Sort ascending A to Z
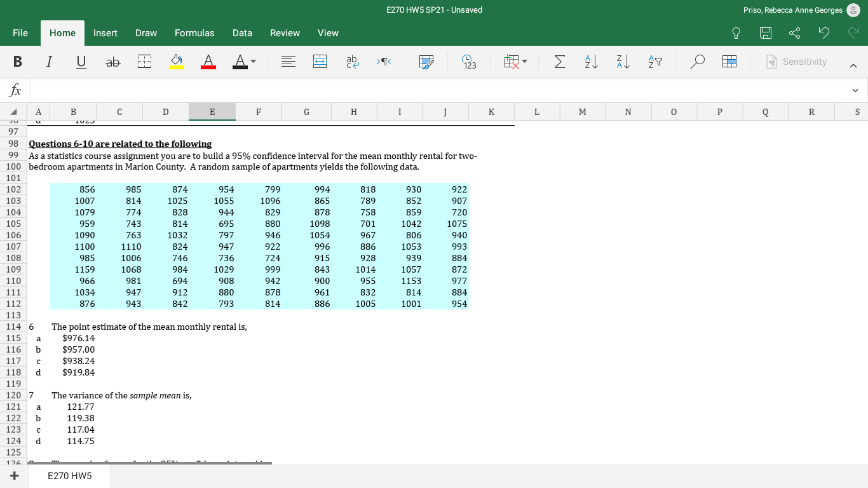This screenshot has height=488, width=868. [x=590, y=62]
